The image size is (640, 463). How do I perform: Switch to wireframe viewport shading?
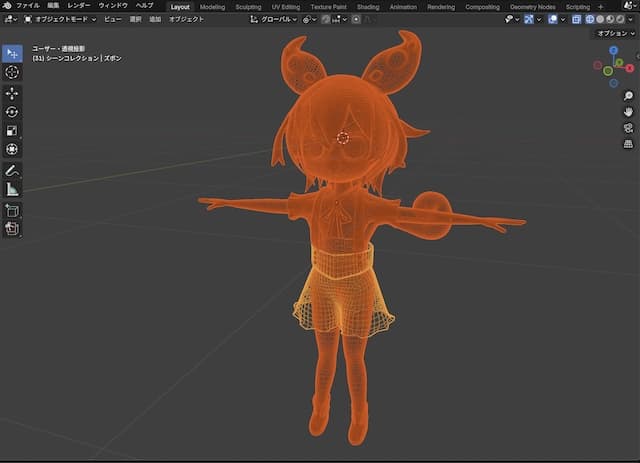[x=591, y=19]
